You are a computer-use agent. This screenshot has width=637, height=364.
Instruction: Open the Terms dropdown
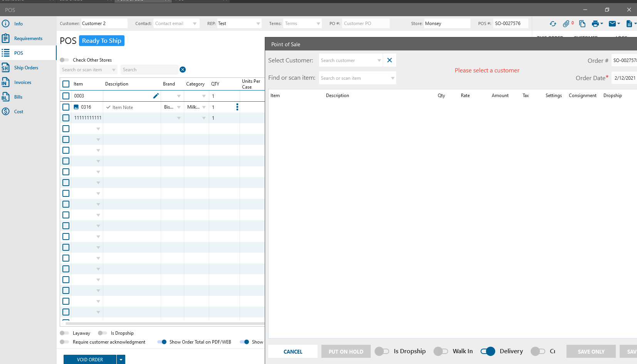[x=318, y=24]
